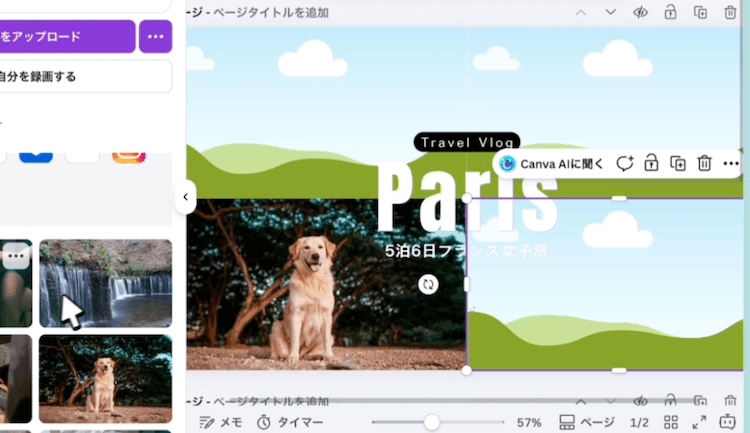Select the golden retriever upload thumbnail

[x=105, y=379]
